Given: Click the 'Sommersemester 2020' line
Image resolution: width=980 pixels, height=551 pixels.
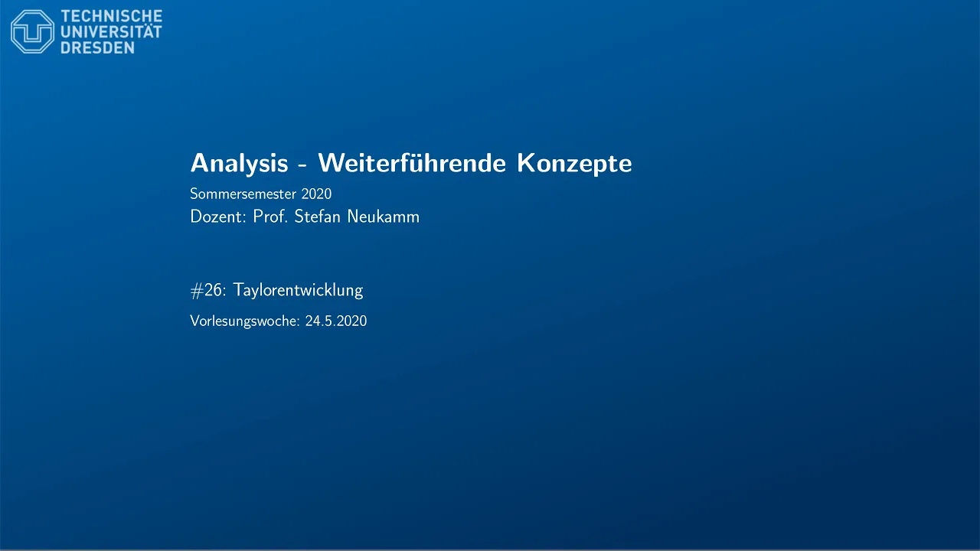Looking at the screenshot, I should (260, 194).
